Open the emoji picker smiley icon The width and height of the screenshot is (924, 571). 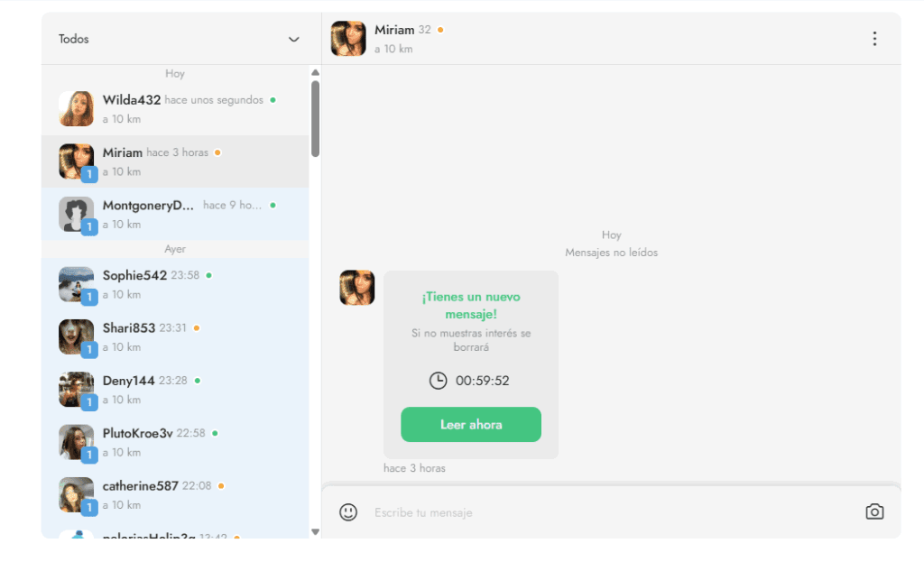click(348, 512)
